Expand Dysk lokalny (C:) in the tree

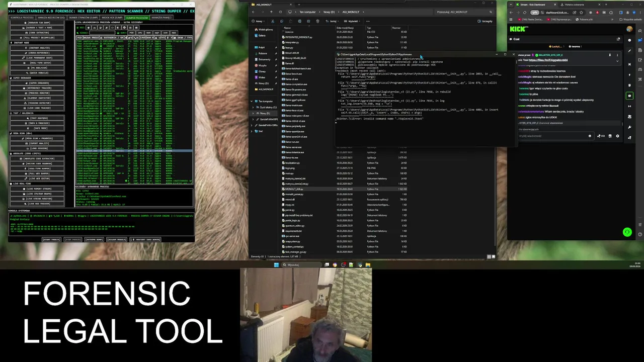253,108
